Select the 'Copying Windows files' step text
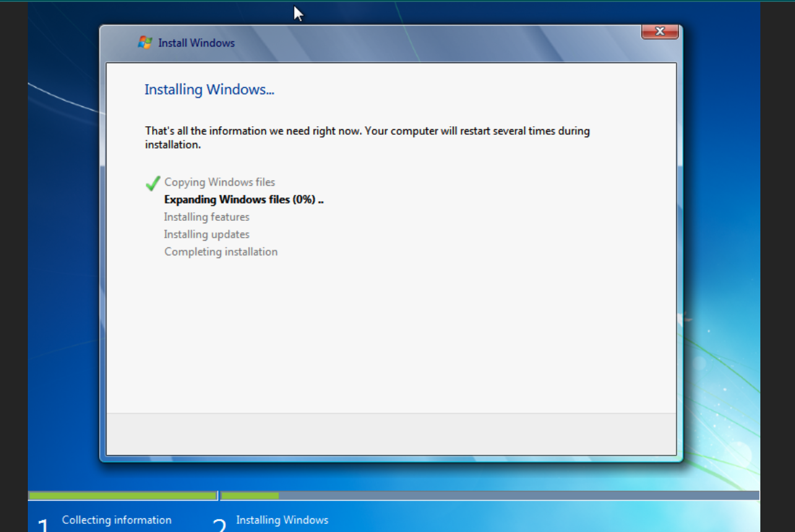This screenshot has width=795, height=532. tap(220, 182)
